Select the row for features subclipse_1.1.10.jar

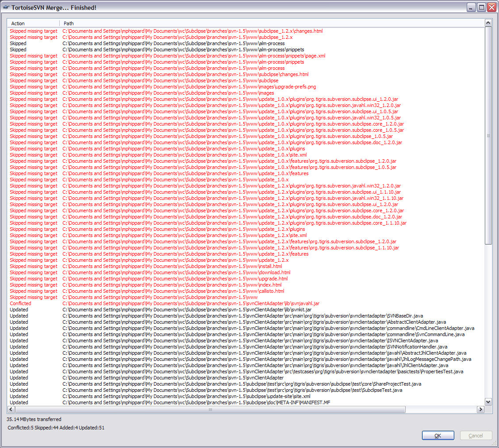pyautogui.click(x=246, y=248)
